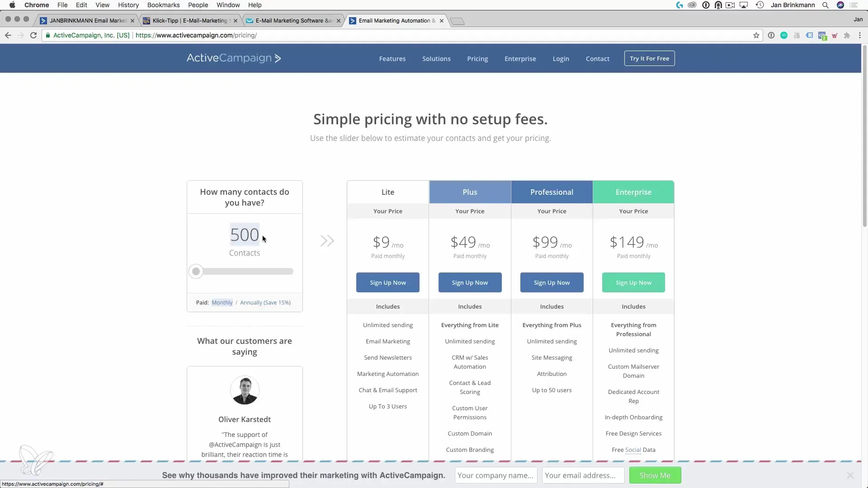Select the Professional plan header
Viewport: 868px width, 488px height.
coord(552,192)
